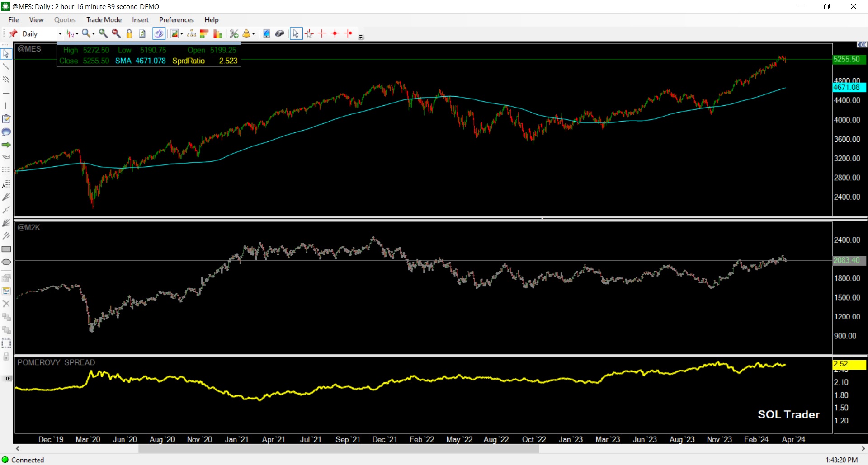
Task: Click the bar chart type icon
Action: pos(70,33)
